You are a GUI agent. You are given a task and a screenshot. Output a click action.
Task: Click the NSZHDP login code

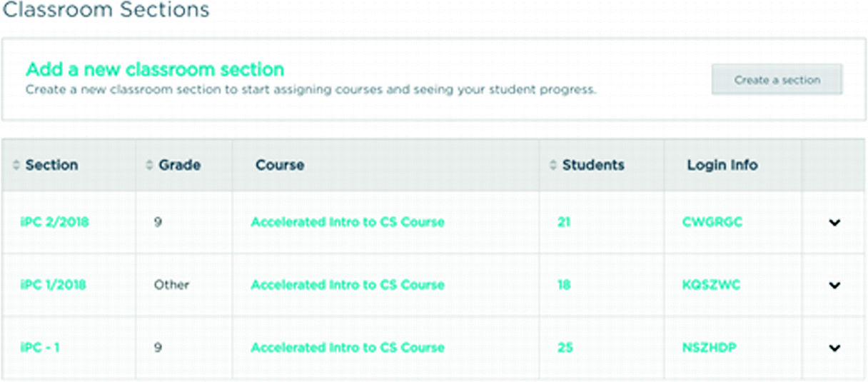tap(709, 348)
